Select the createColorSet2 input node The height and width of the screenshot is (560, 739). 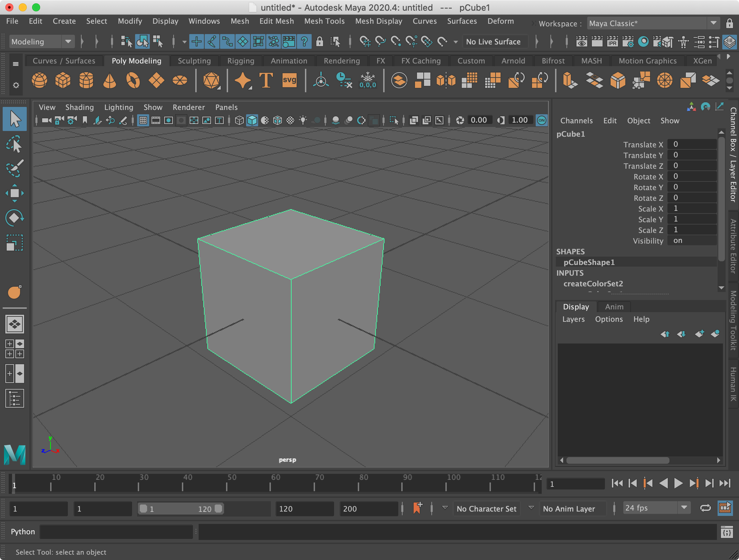(593, 284)
